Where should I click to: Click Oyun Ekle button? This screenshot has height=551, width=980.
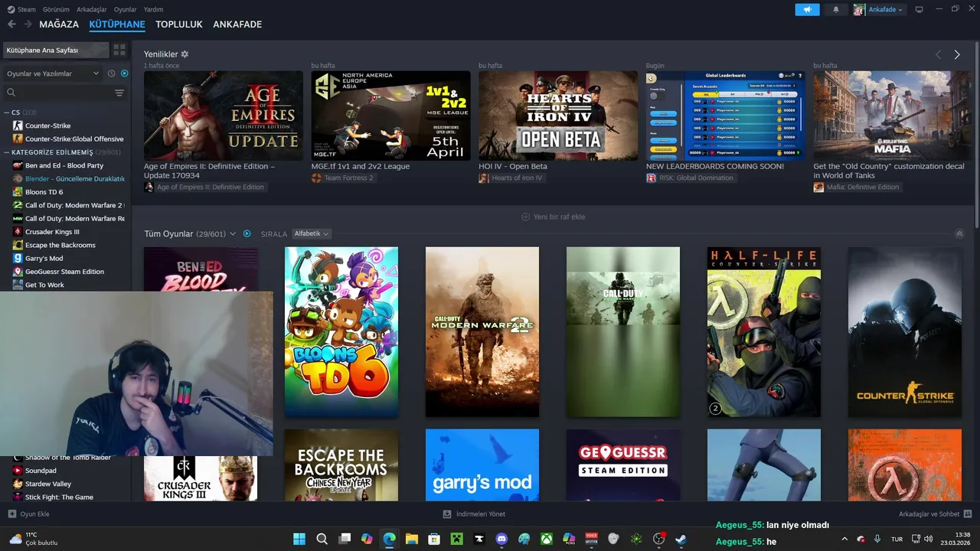tap(29, 514)
